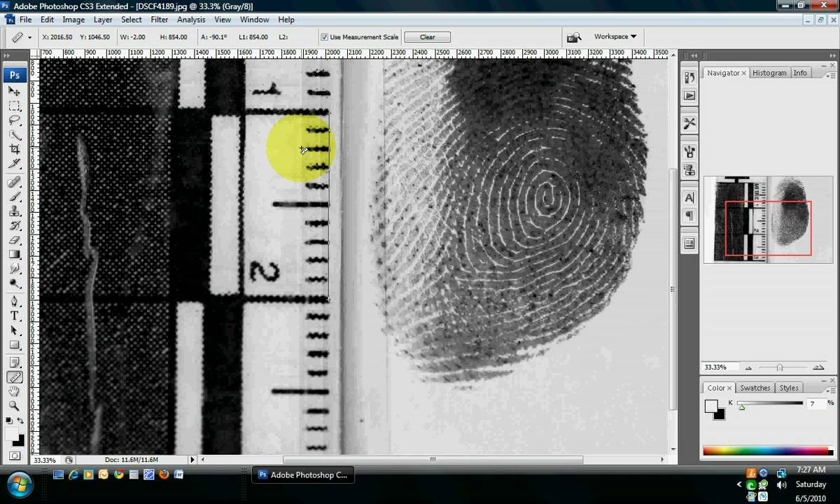Screen dimensions: 840x504
Task: Select the Notes tool
Action: [14, 363]
